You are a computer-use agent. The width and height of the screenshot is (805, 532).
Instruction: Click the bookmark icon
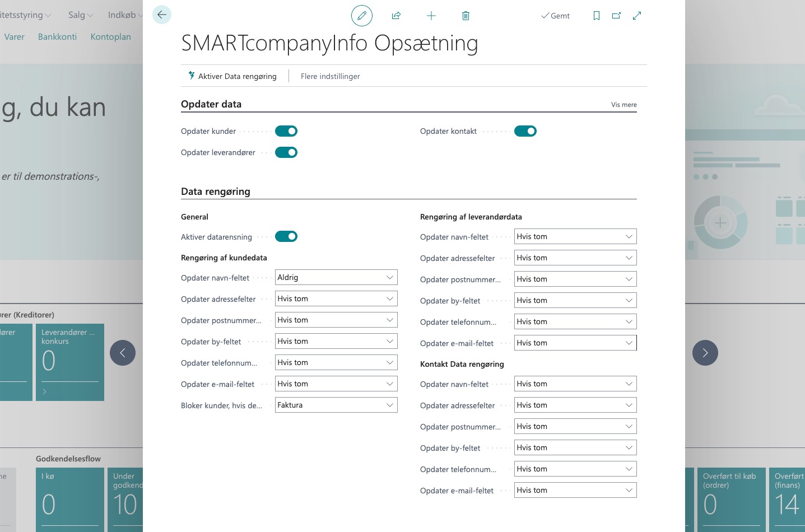(x=596, y=16)
